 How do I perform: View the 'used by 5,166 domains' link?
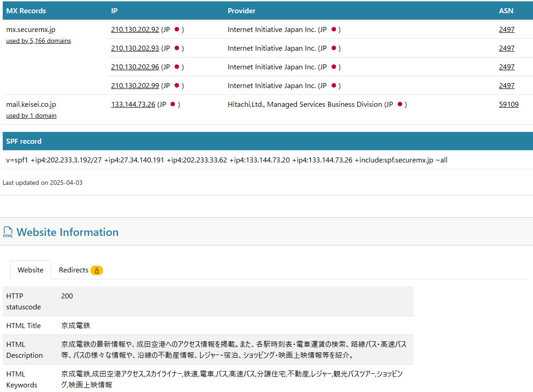point(38,41)
